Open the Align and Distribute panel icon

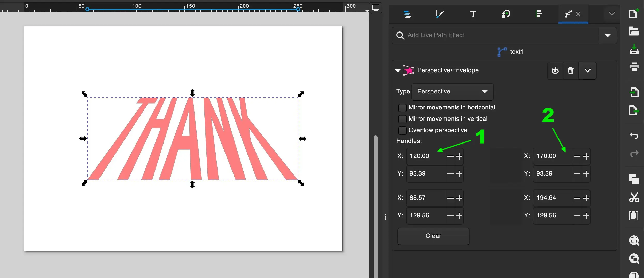click(539, 14)
